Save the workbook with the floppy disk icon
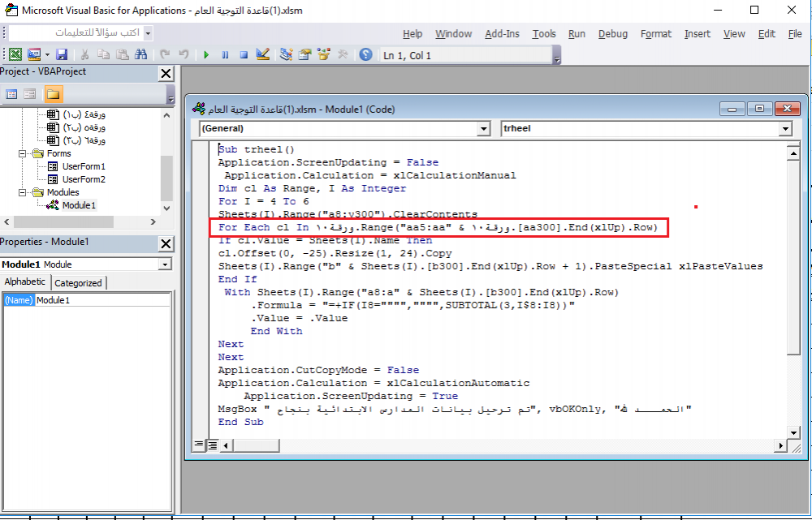 point(62,54)
